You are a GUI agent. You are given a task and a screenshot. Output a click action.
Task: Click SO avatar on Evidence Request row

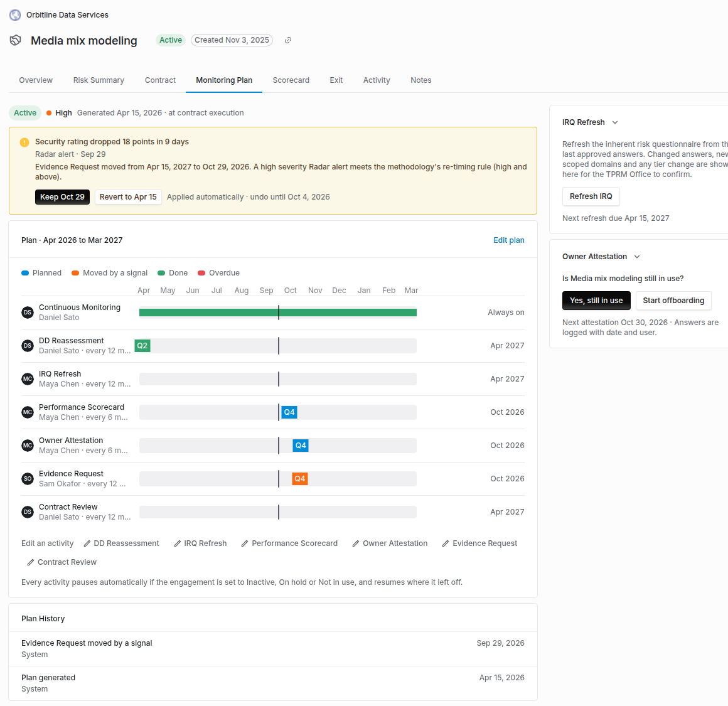(x=28, y=479)
